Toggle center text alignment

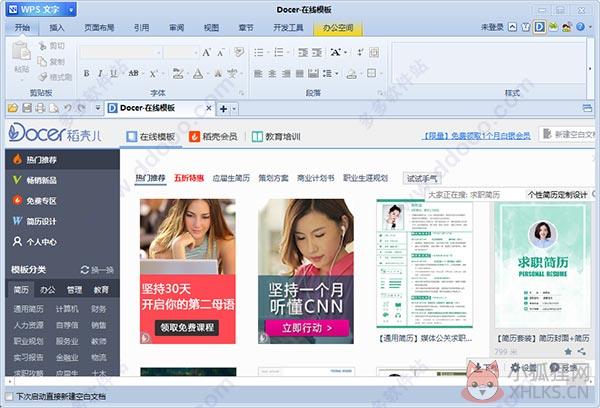pyautogui.click(x=272, y=73)
